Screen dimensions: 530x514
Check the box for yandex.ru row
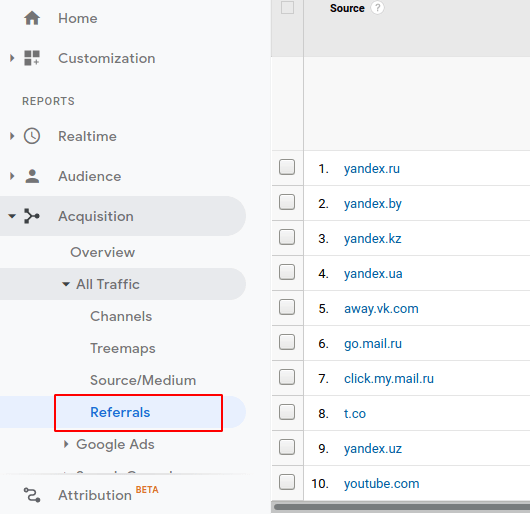[287, 167]
